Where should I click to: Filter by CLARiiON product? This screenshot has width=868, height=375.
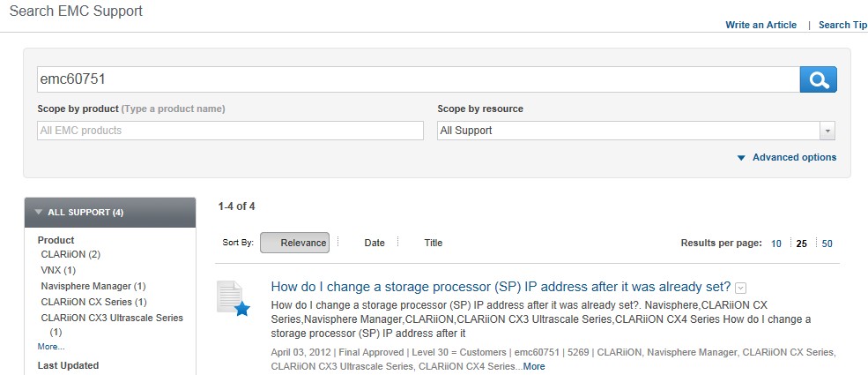[70, 254]
